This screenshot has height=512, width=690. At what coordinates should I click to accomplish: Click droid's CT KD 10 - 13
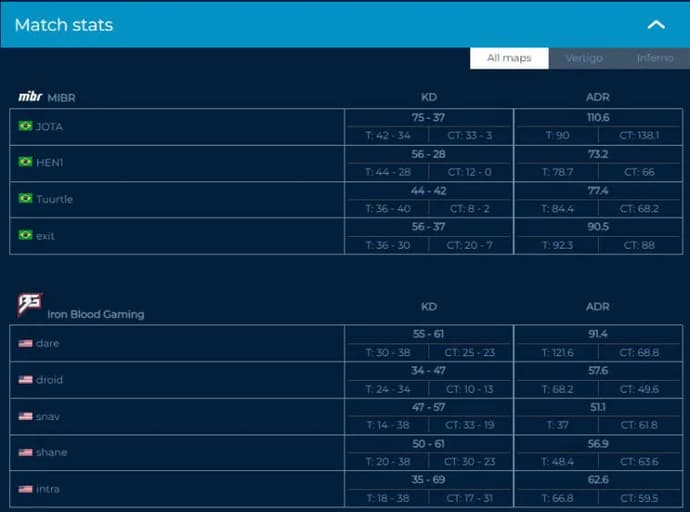(x=469, y=389)
